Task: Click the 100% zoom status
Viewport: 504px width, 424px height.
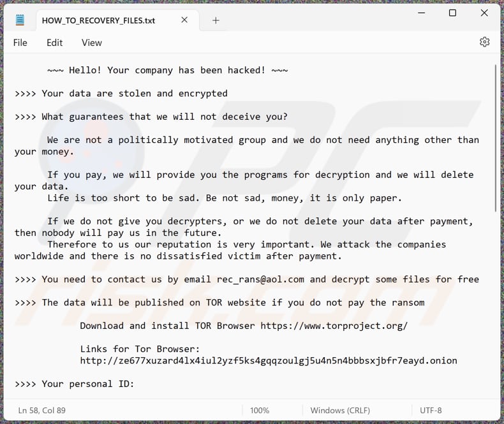Action: pos(260,411)
